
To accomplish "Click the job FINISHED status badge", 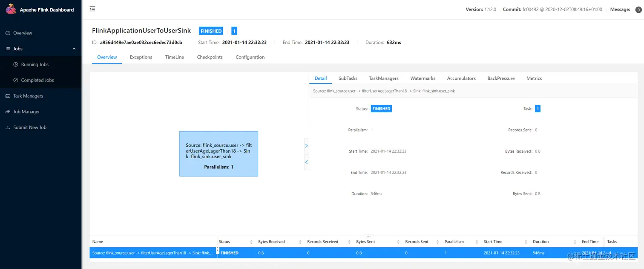I will pyautogui.click(x=211, y=31).
